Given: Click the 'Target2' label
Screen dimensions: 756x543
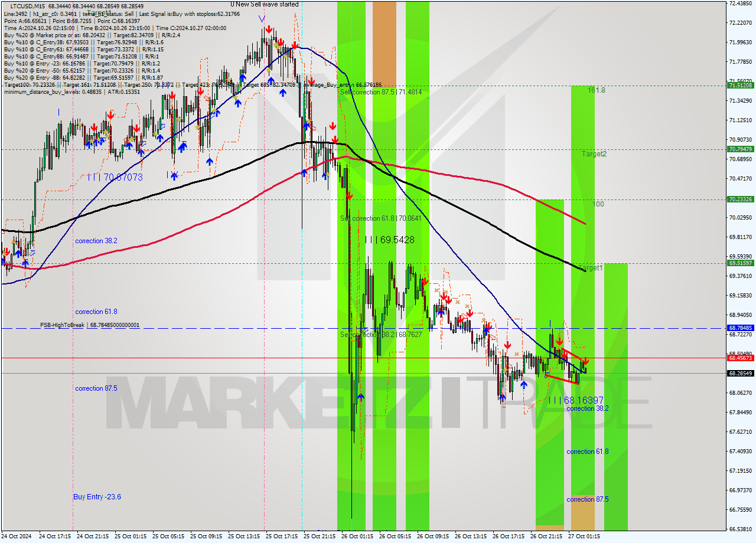Looking at the screenshot, I should pos(594,153).
